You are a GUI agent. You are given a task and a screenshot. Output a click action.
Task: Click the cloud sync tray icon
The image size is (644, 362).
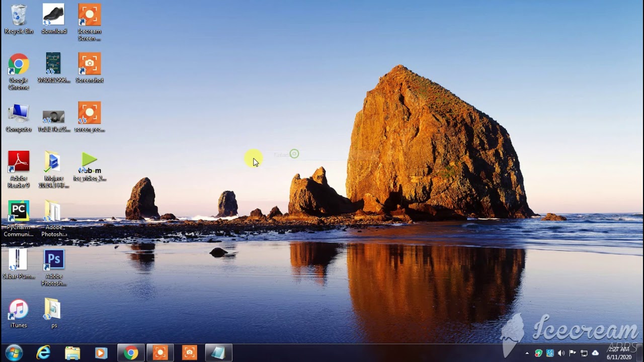[595, 353]
